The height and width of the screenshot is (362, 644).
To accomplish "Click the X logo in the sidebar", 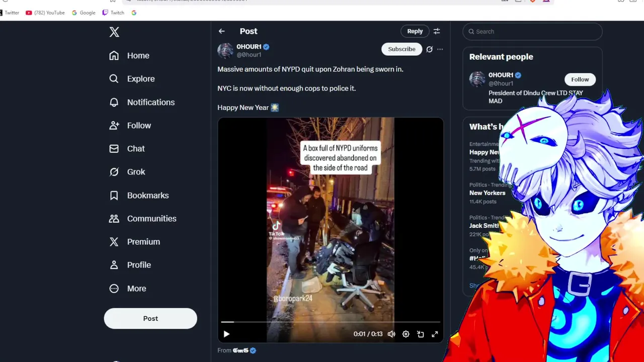I will [114, 32].
